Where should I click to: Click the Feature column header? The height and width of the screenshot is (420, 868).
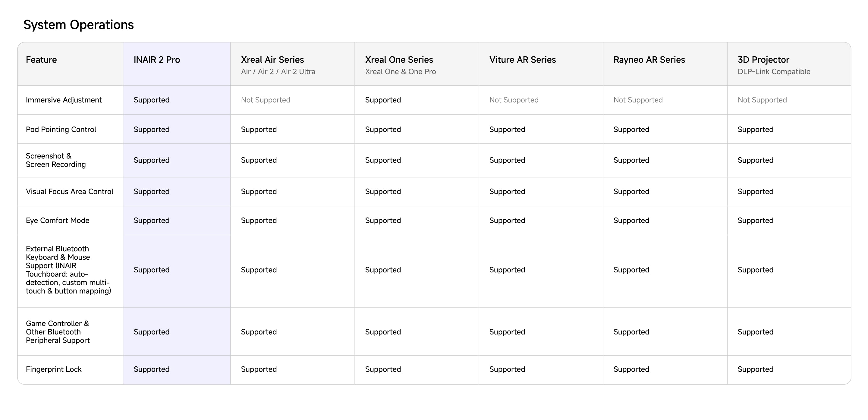[41, 60]
